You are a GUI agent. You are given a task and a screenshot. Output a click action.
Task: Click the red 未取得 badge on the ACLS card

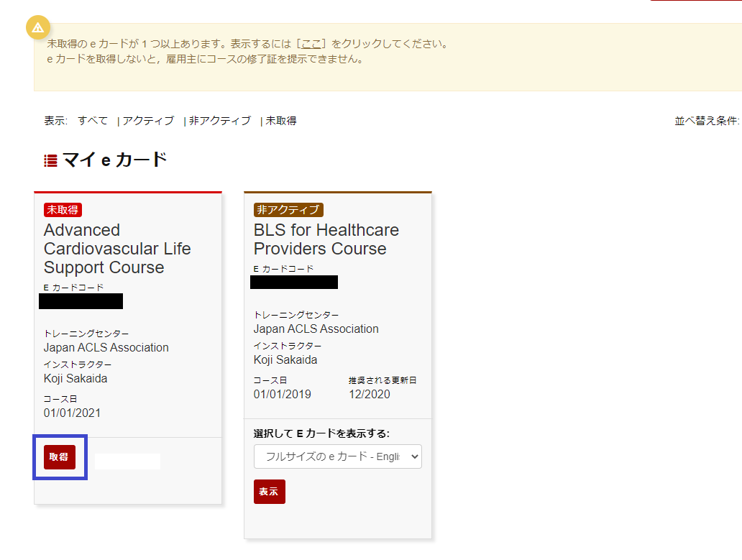(x=63, y=210)
